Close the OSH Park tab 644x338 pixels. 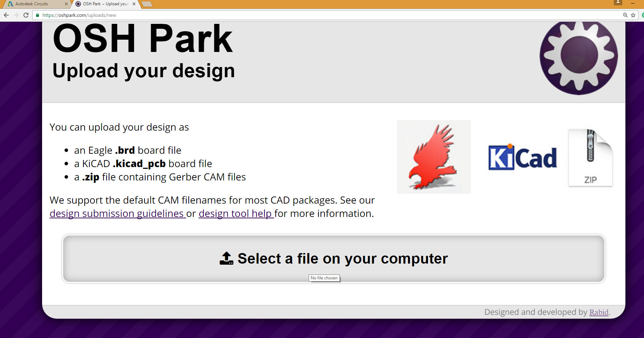134,4
